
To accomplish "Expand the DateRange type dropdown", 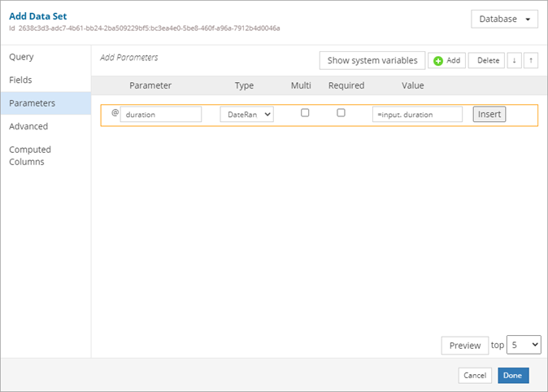I will (246, 115).
